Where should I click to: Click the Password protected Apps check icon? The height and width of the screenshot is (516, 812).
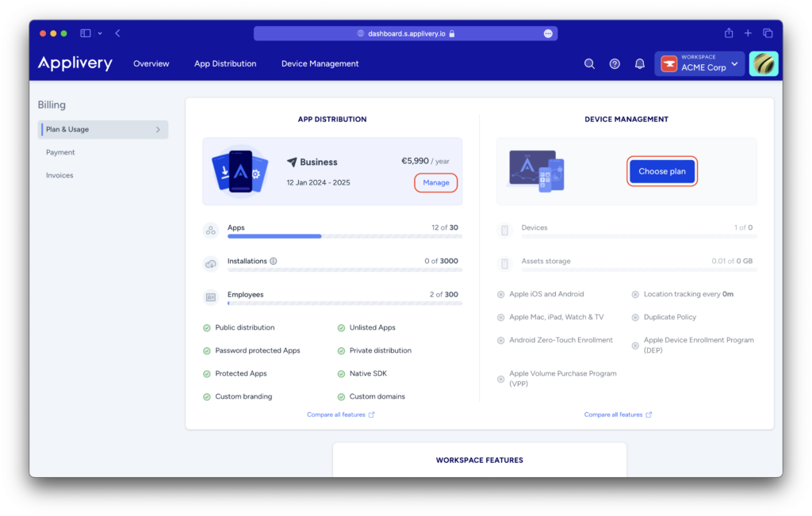[207, 351]
